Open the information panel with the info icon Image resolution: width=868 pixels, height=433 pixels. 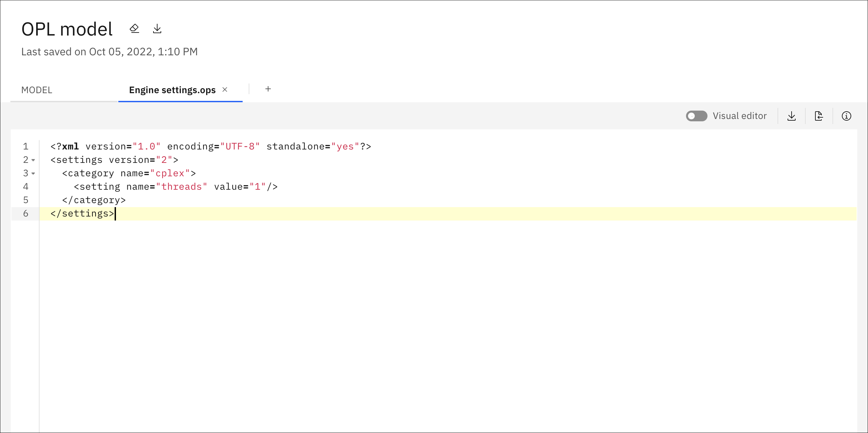pos(847,116)
